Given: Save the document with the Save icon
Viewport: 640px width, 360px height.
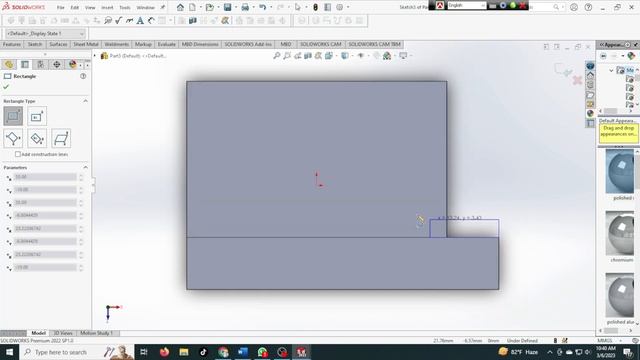Looking at the screenshot, I should tap(227, 7).
